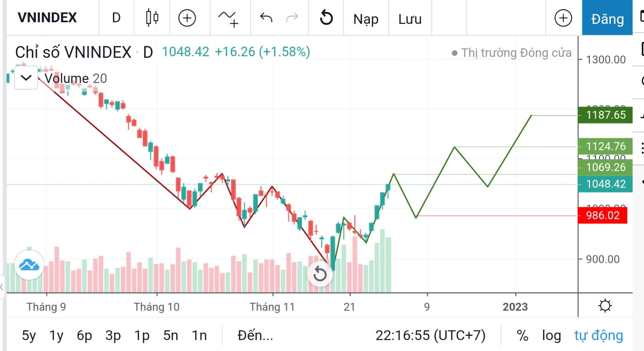
Task: Select the 3p time range
Action: click(113, 335)
